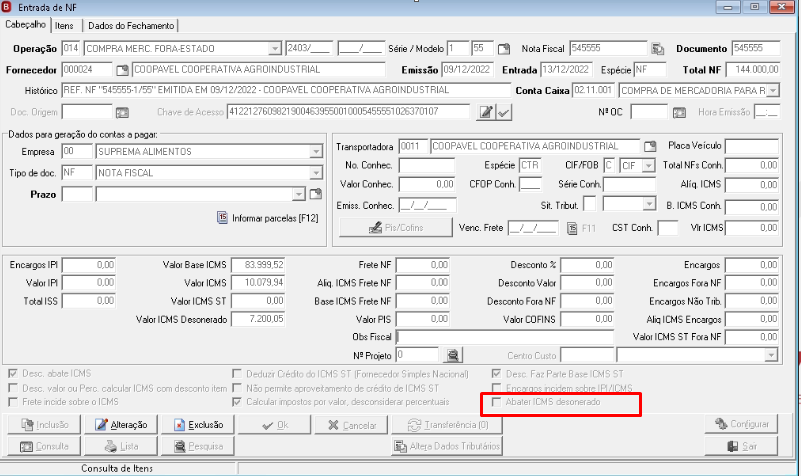Toggle Desc. valor ou Perc. calcular ICMS checkbox
Screen dimensions: 801x476
pos(13,388)
